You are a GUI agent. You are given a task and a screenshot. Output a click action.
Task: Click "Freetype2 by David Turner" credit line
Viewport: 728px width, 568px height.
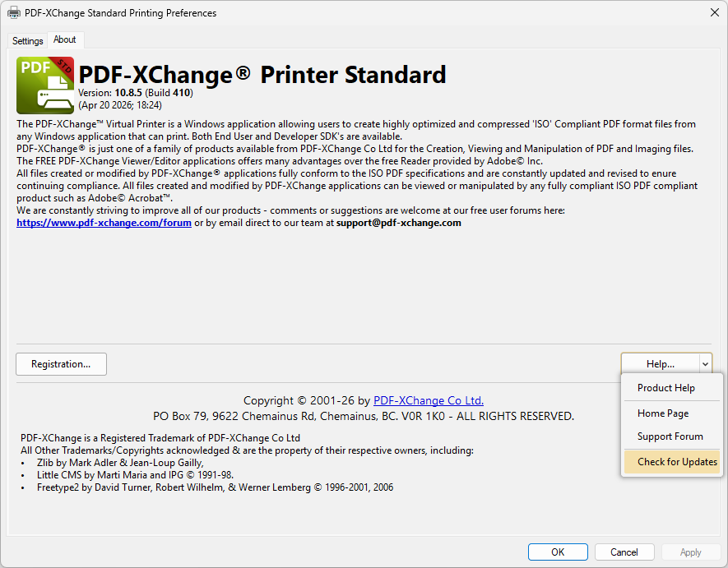point(215,487)
